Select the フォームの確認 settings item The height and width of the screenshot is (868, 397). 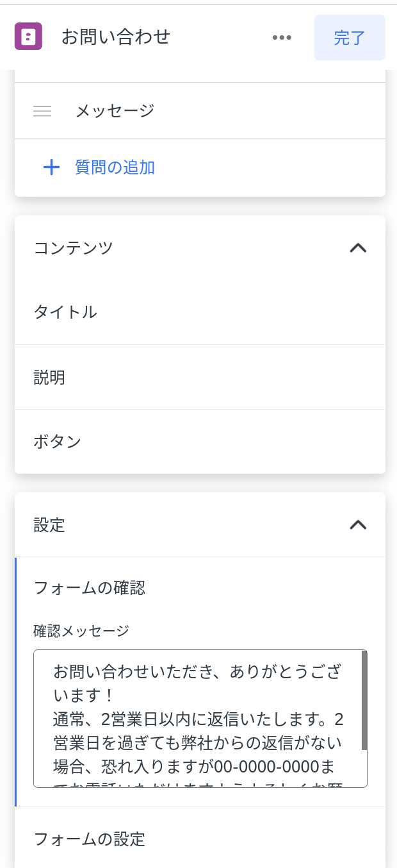tap(90, 587)
